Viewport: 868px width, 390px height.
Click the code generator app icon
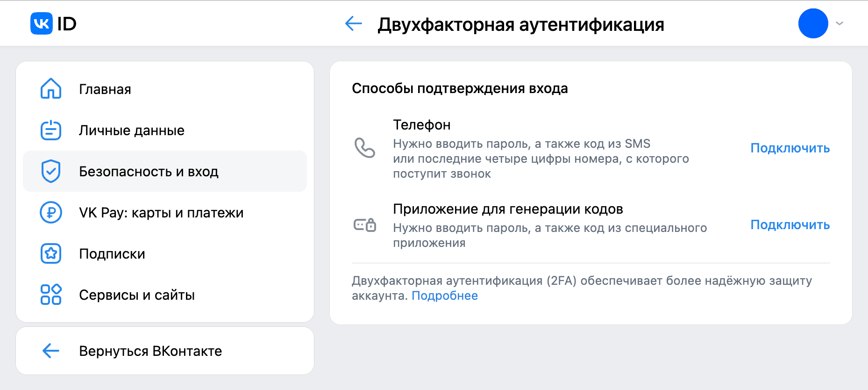point(364,225)
